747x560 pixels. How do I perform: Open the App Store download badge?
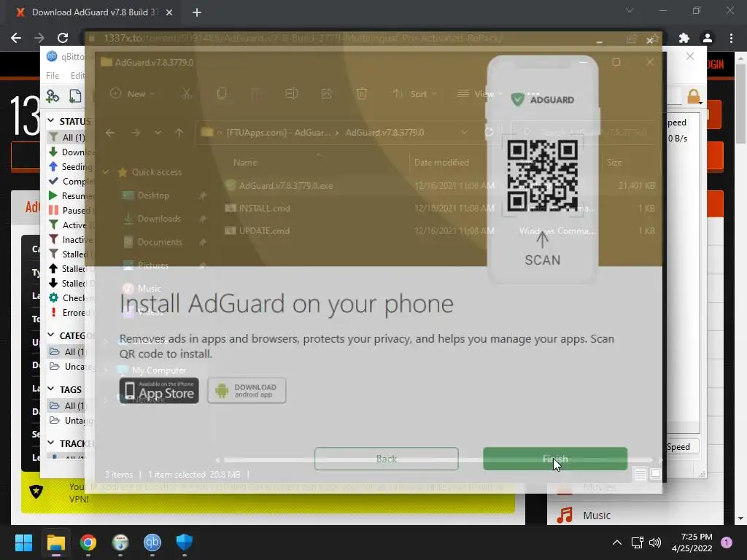pos(159,391)
